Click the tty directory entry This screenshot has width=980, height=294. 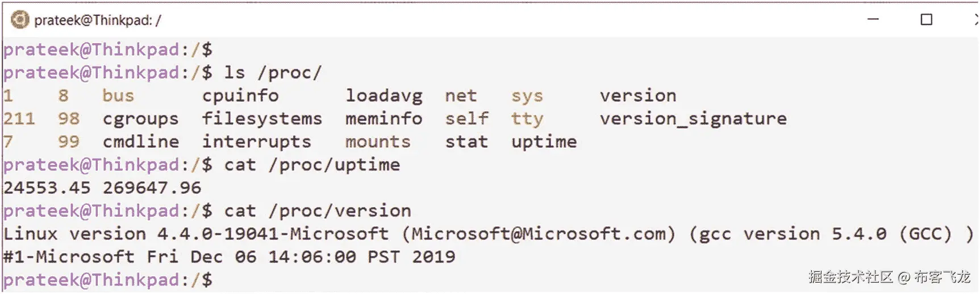coord(527,119)
